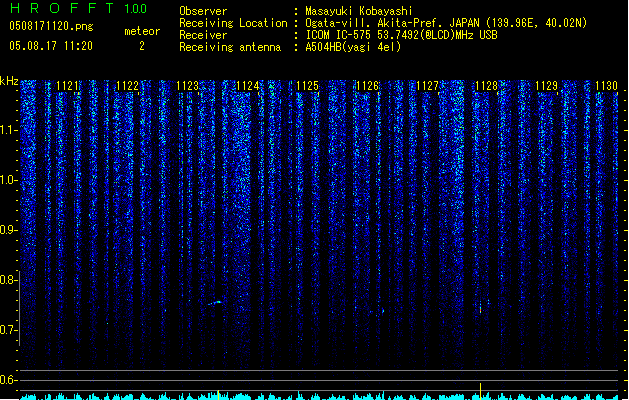Click the meteor label
Viewport: 629px width, 400px height.
(142, 31)
